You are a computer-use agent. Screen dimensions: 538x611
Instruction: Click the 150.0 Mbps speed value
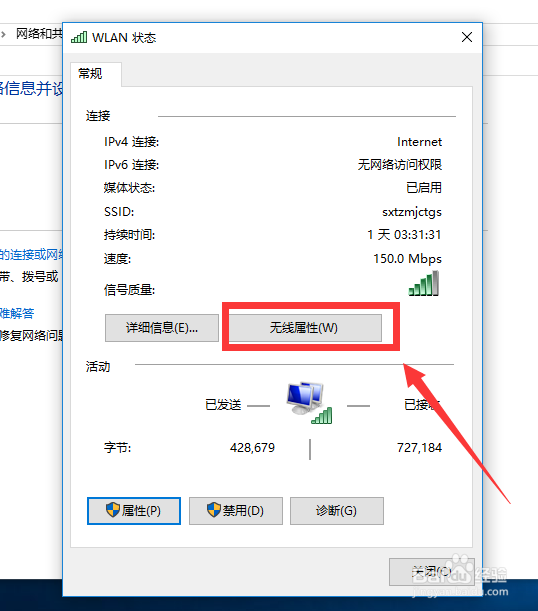click(x=407, y=259)
